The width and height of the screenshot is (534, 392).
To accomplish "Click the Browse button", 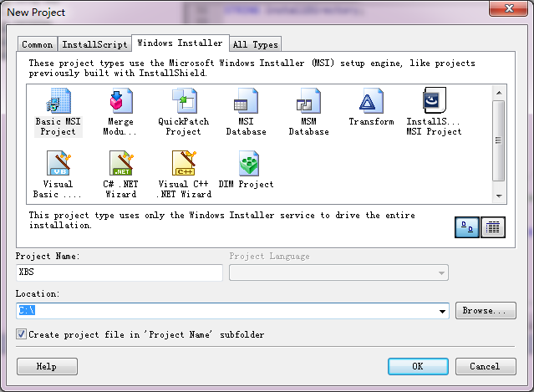I will pyautogui.click(x=486, y=311).
